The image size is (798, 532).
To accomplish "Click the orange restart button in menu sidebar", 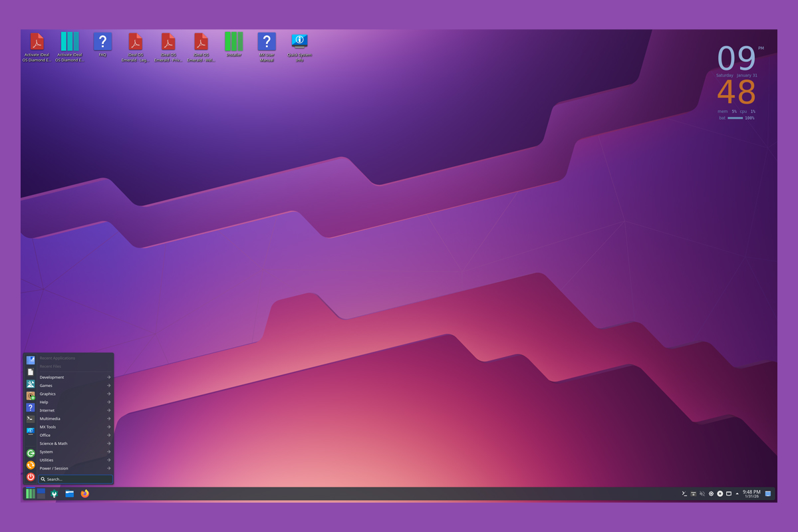I will (x=31, y=465).
